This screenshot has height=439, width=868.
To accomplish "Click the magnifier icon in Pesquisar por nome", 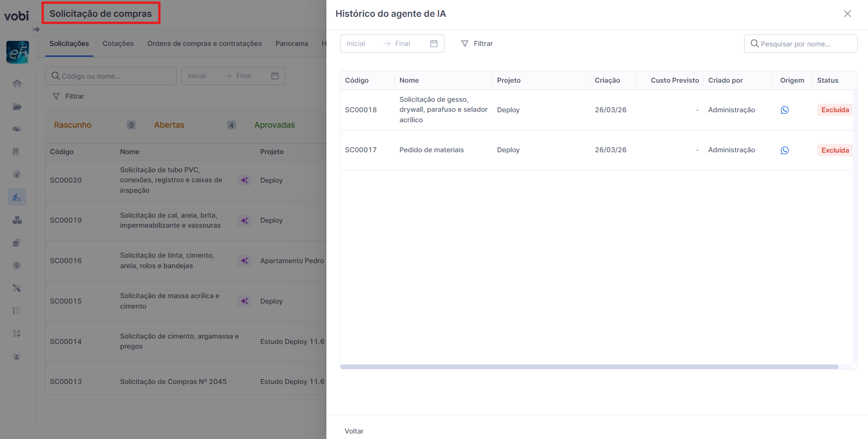I will click(755, 44).
